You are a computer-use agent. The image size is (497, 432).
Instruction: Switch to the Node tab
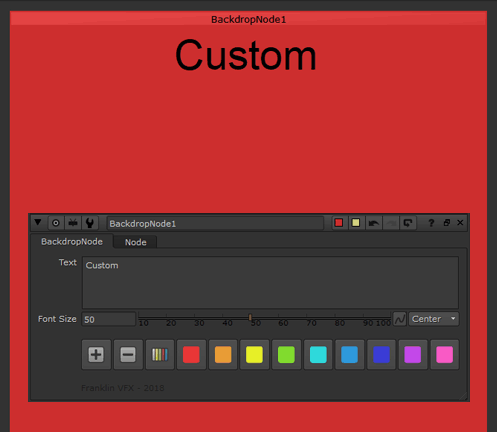click(x=136, y=242)
